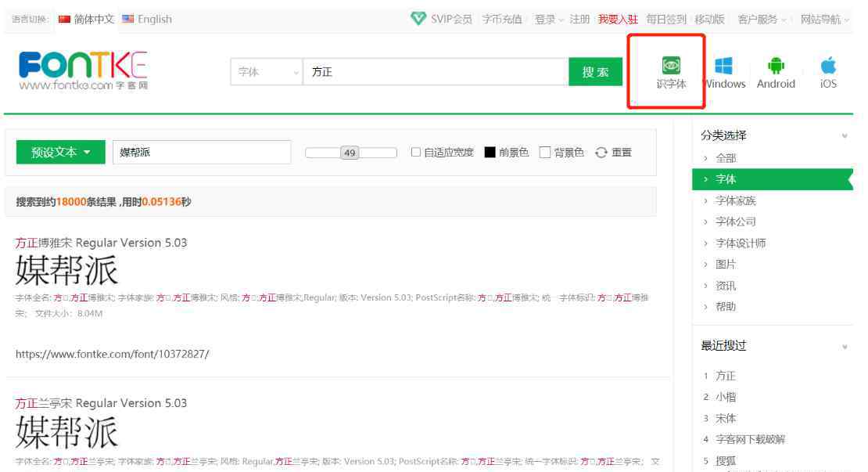
Task: Open the 字币充值 link
Action: click(x=501, y=20)
